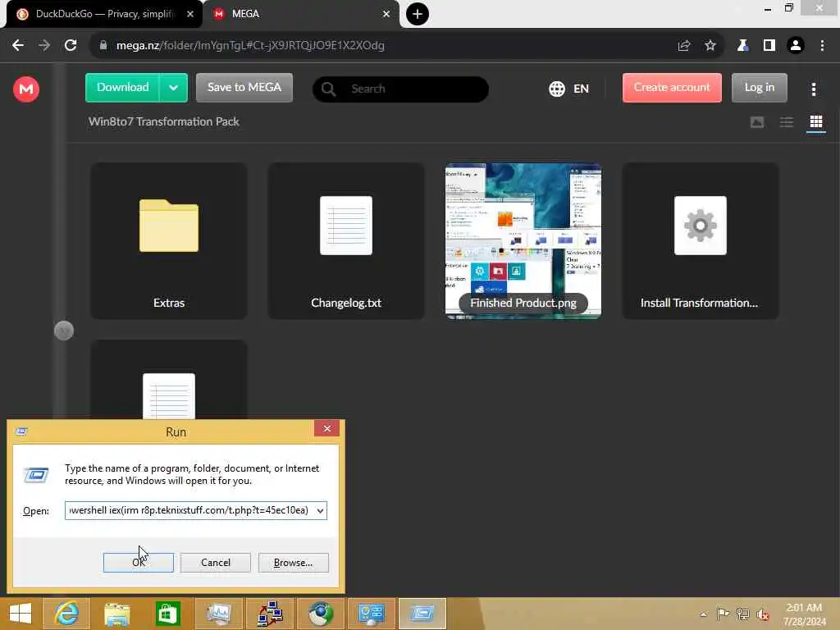840x630 pixels.
Task: Open the browser three-dot menu
Action: [822, 46]
